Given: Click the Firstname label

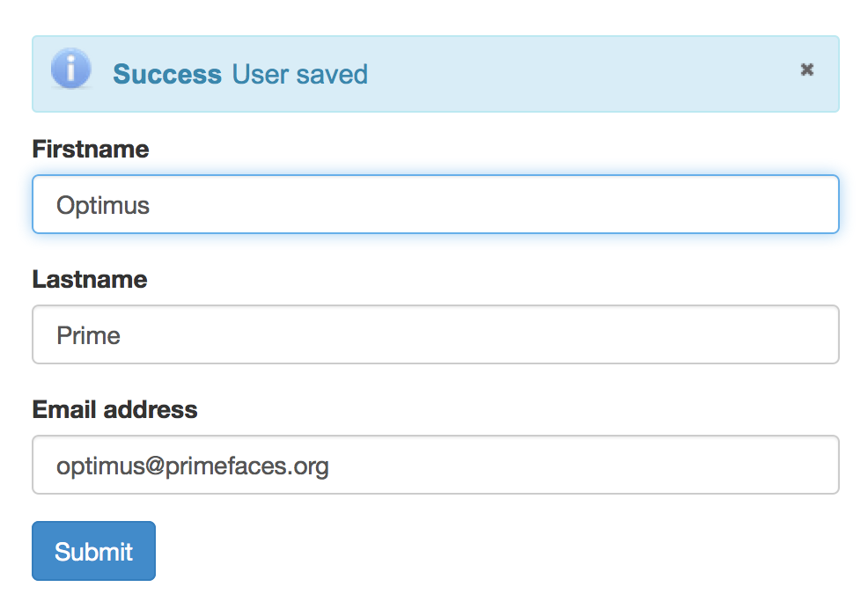Looking at the screenshot, I should (x=90, y=150).
